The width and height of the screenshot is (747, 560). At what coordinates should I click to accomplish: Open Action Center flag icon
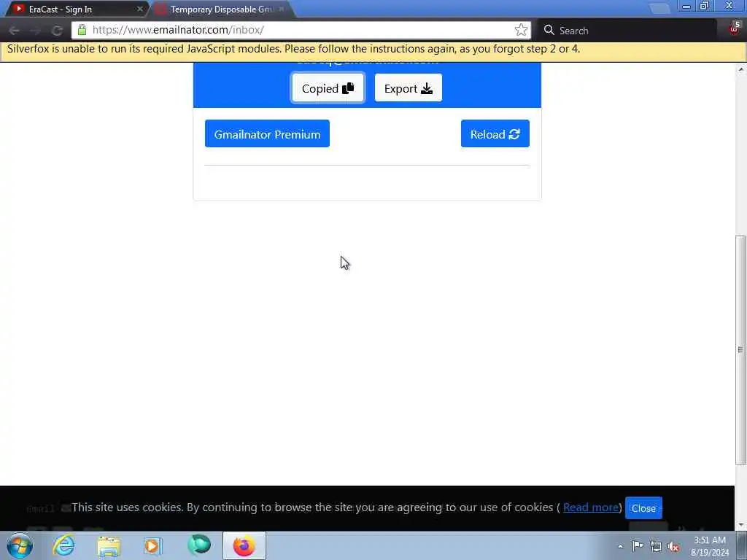click(638, 545)
